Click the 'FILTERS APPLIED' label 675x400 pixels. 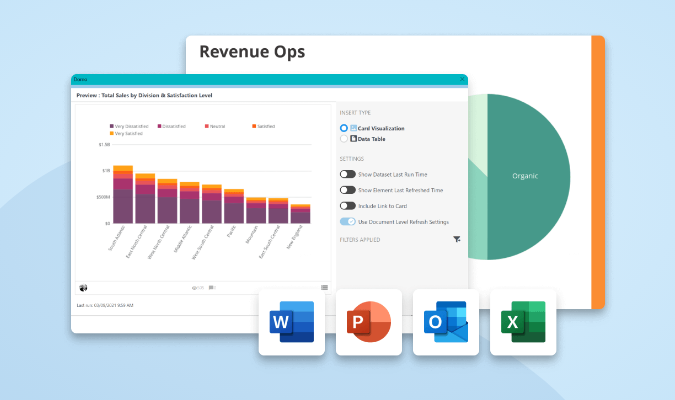click(x=360, y=240)
